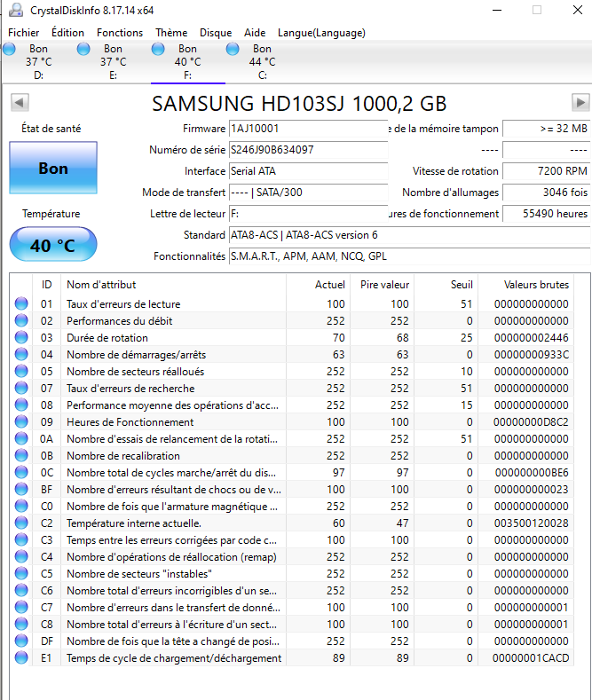Image resolution: width=592 pixels, height=700 pixels.
Task: Click the SAMSUNG HD103SJ 1000,2 GB title
Action: coord(299,104)
